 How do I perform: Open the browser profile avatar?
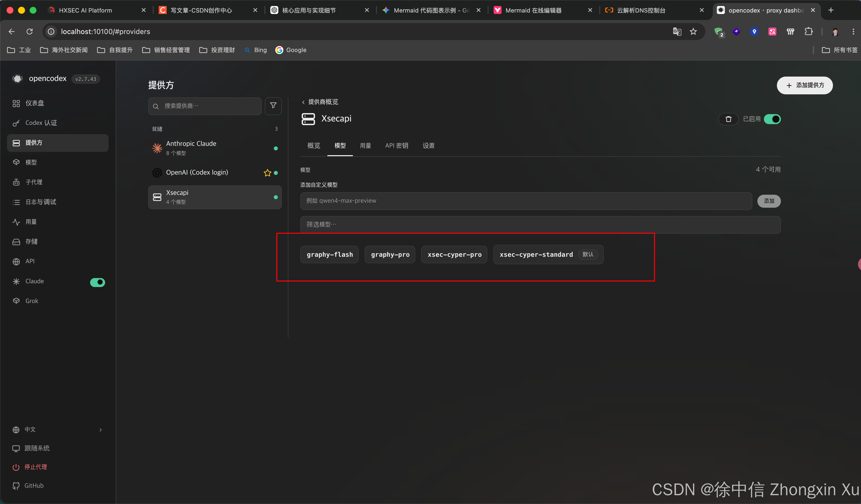[835, 32]
